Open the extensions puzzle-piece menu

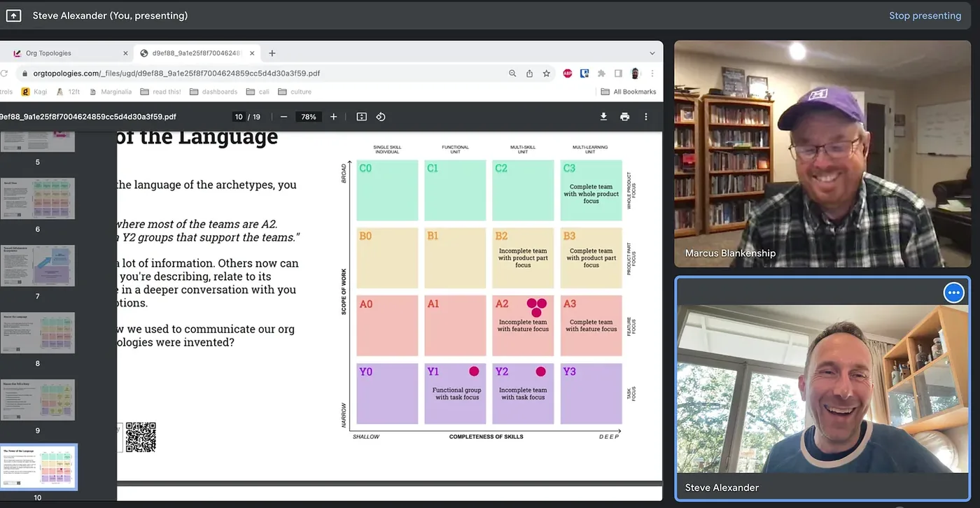pos(601,73)
